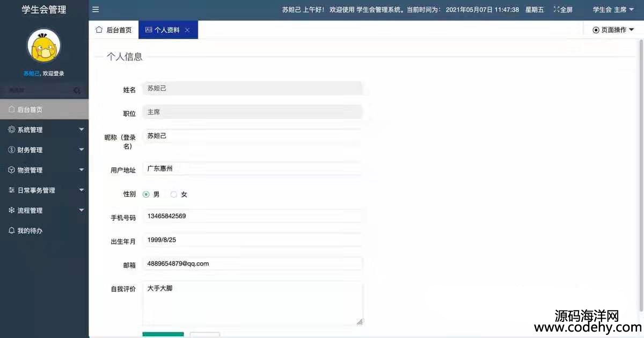Click the snowflake icon next to 流程管理

[11, 210]
